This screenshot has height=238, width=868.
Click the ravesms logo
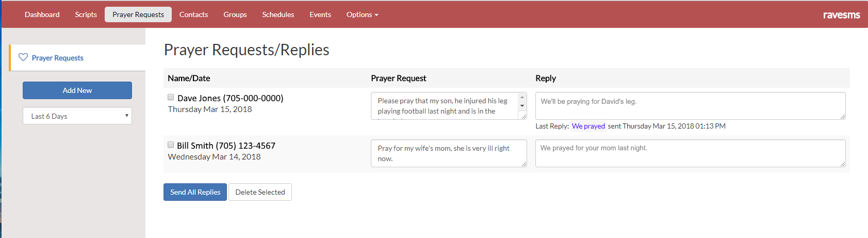[841, 15]
